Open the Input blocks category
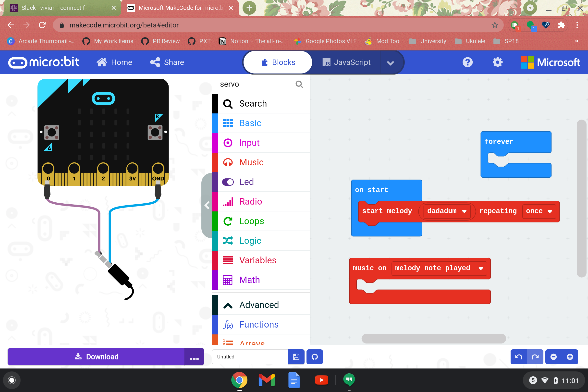 click(261, 143)
